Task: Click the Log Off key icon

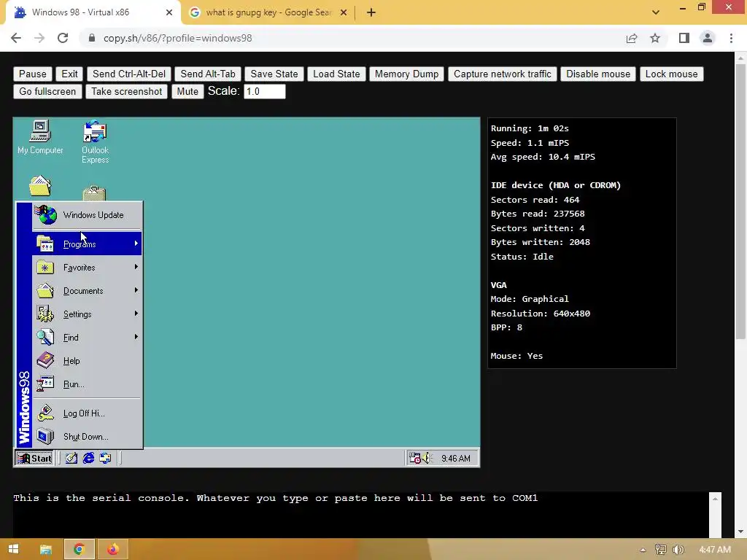Action: click(x=45, y=413)
